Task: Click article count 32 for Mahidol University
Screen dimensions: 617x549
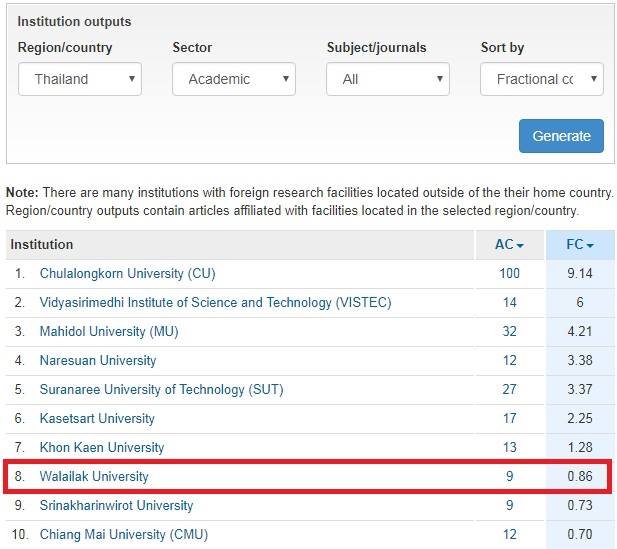Action: click(509, 331)
